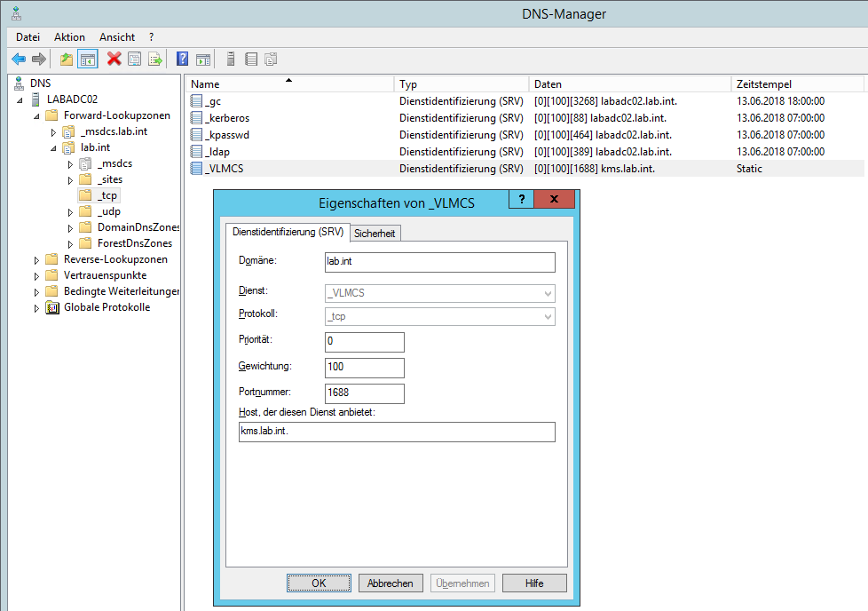Image resolution: width=868 pixels, height=611 pixels.
Task: Open the Aktion menu
Action: point(69,37)
